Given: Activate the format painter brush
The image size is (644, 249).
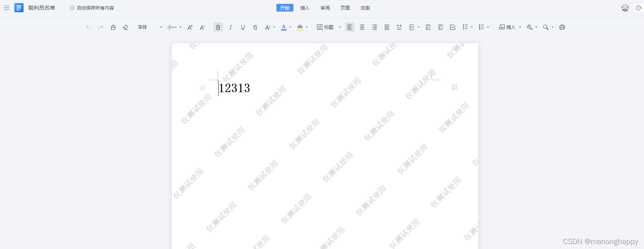Looking at the screenshot, I should tap(113, 27).
